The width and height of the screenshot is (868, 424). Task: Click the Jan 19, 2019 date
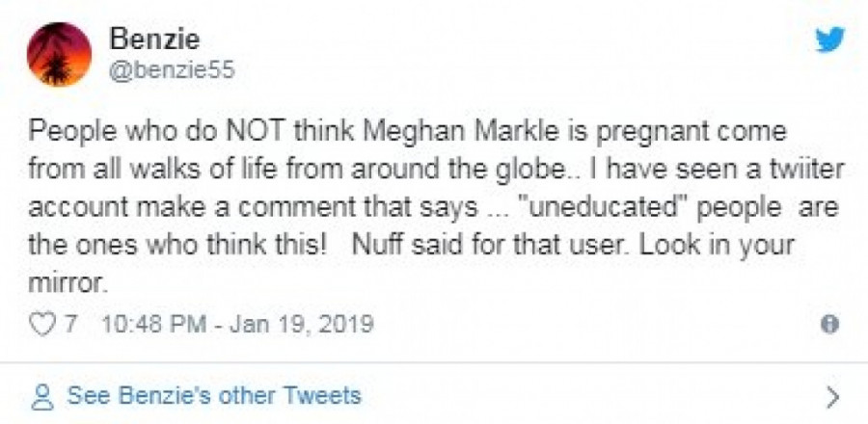[310, 325]
